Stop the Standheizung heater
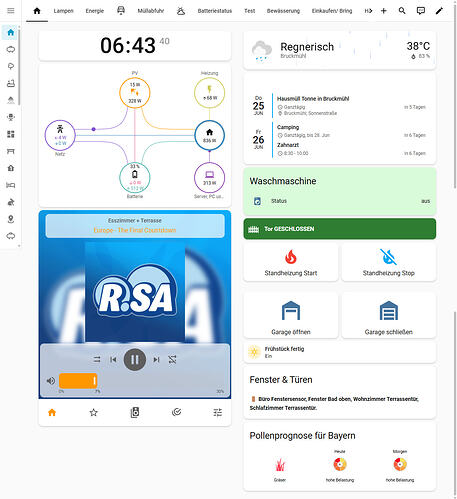Viewport: 457px width, 499px height. click(389, 262)
